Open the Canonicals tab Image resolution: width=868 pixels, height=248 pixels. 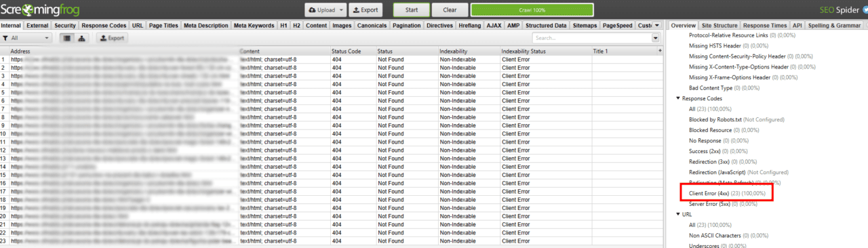click(372, 25)
